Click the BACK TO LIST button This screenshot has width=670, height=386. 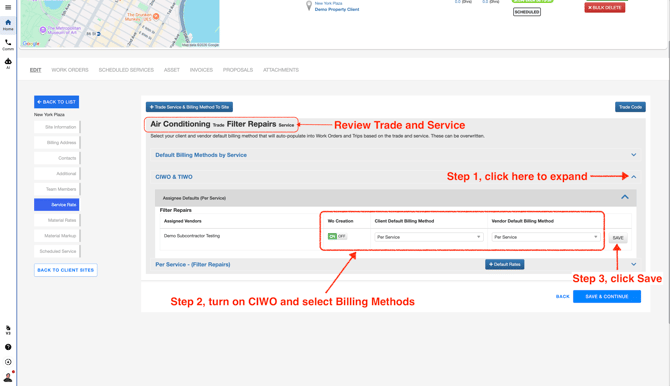[x=56, y=102]
